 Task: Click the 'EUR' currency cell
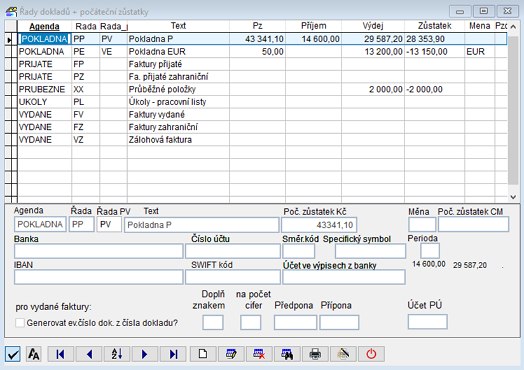point(480,52)
